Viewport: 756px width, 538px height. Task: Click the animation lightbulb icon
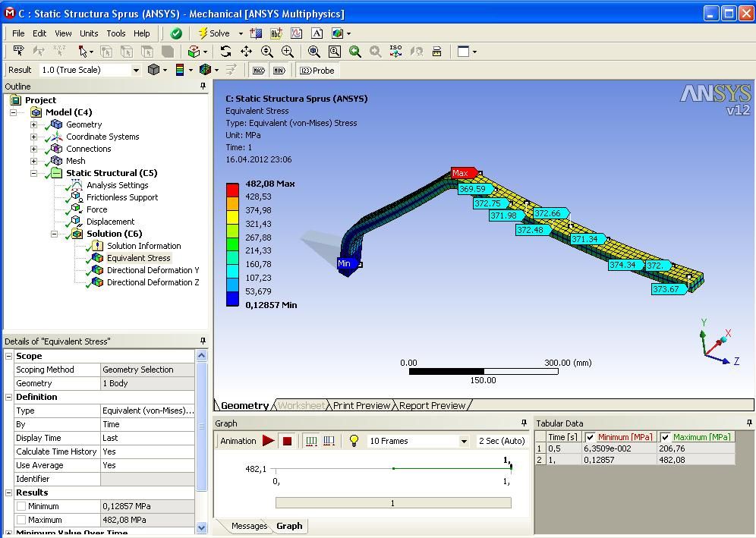pyautogui.click(x=354, y=441)
